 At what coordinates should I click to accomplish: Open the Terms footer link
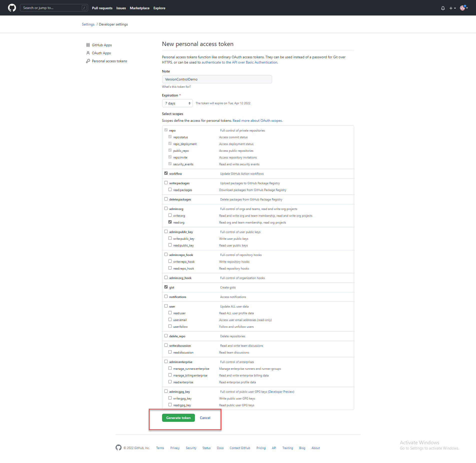point(160,448)
